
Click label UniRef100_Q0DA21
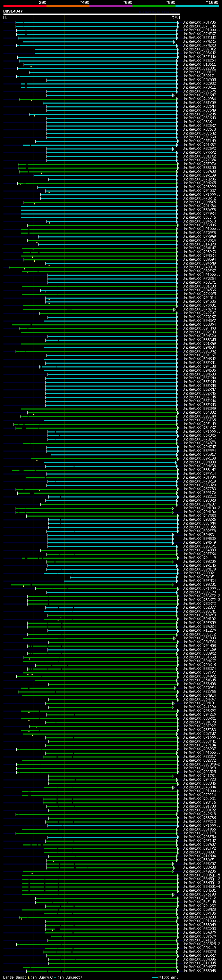(x=199, y=573)
